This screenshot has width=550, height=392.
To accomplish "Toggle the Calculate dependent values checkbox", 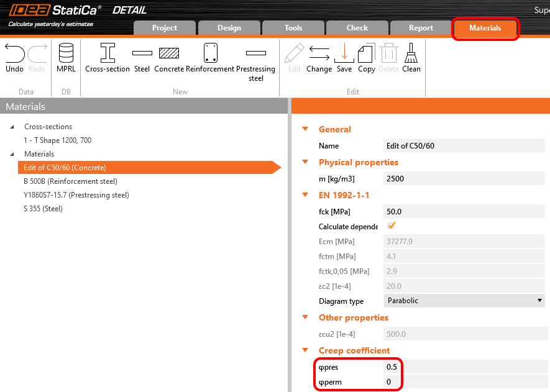I will pos(392,226).
